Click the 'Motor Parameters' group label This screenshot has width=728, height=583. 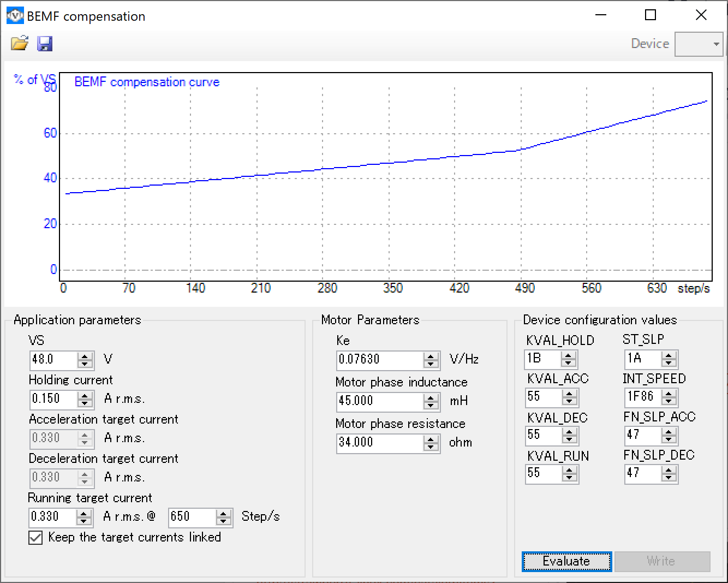point(370,320)
